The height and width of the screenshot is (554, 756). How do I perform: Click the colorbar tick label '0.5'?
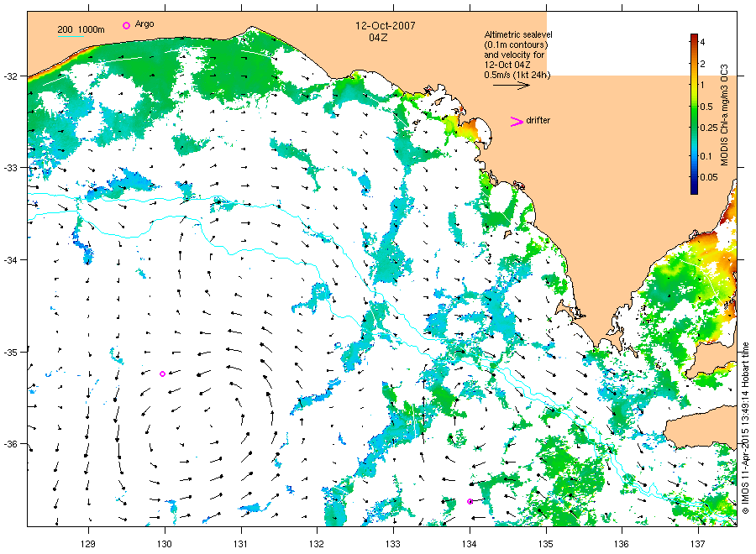(x=706, y=107)
